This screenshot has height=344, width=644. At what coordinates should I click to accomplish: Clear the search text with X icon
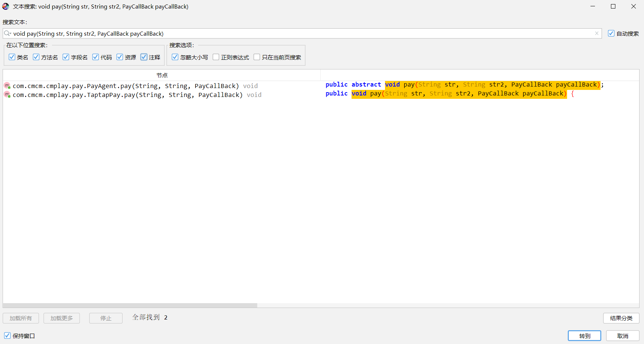pyautogui.click(x=596, y=33)
